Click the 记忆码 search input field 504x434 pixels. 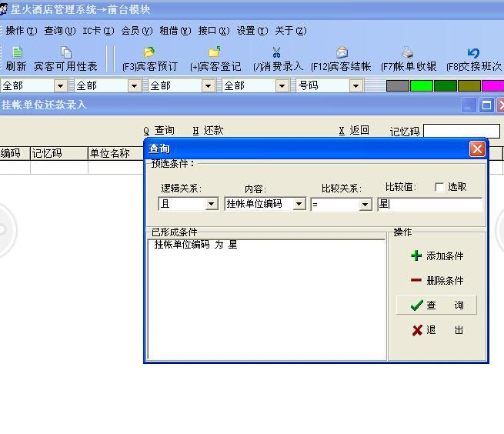[462, 131]
